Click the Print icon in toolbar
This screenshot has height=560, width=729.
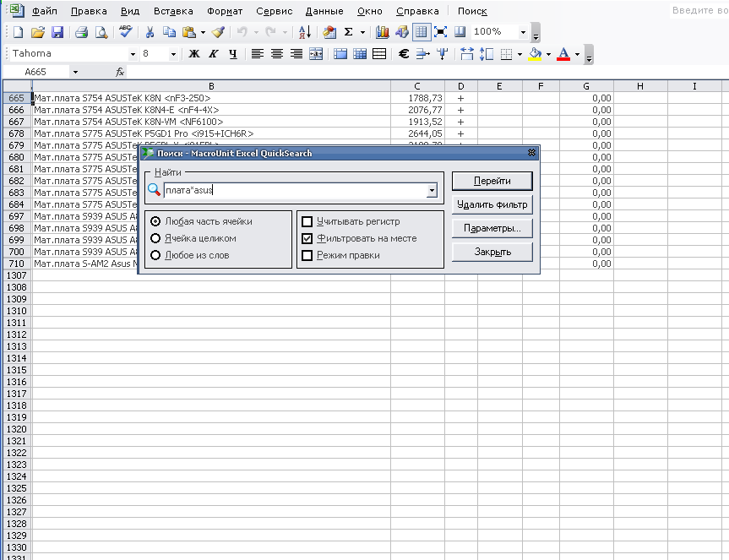[x=81, y=32]
